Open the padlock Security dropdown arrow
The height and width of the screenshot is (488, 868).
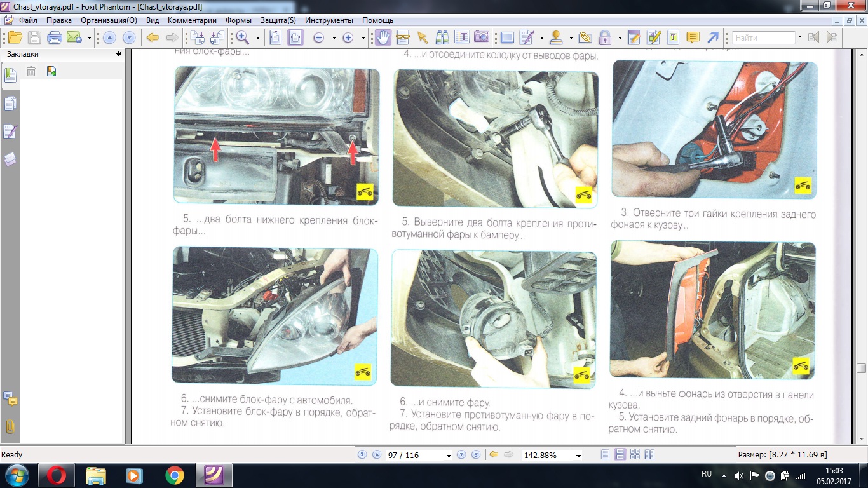point(620,38)
